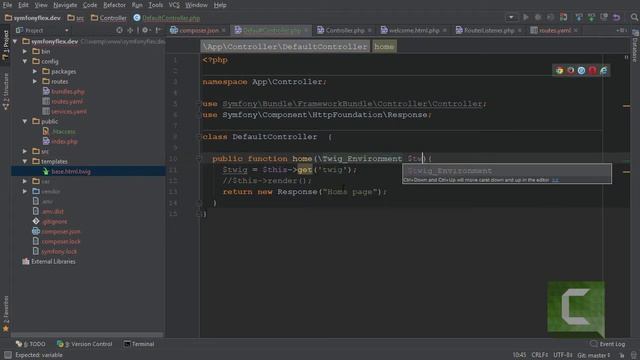Open the Tools menu
The height and width of the screenshot is (360, 640).
[156, 5]
